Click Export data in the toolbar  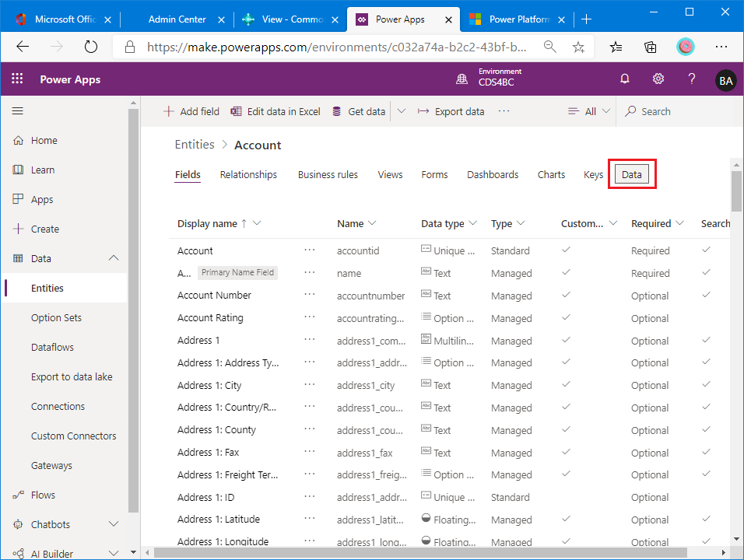[451, 111]
